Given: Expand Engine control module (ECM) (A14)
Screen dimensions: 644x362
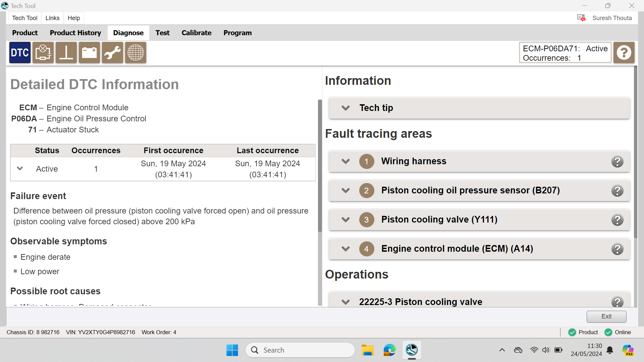Looking at the screenshot, I should 345,249.
